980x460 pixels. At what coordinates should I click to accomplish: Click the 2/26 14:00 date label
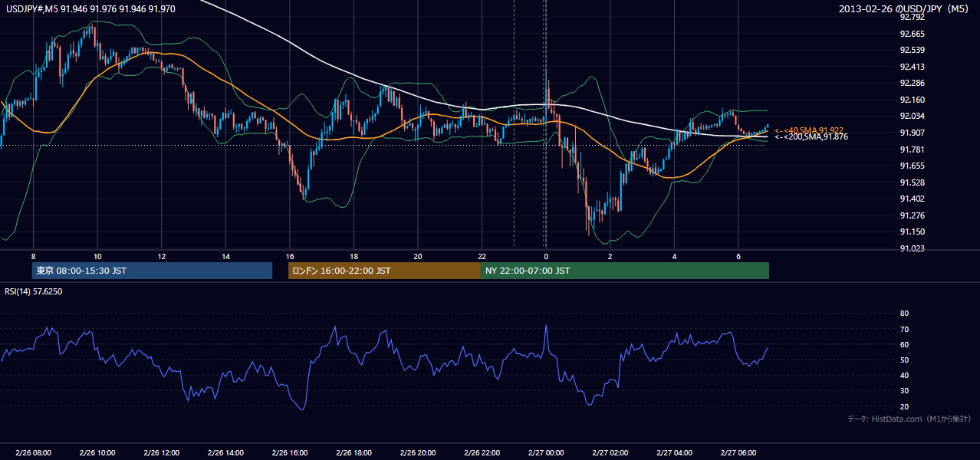225,453
